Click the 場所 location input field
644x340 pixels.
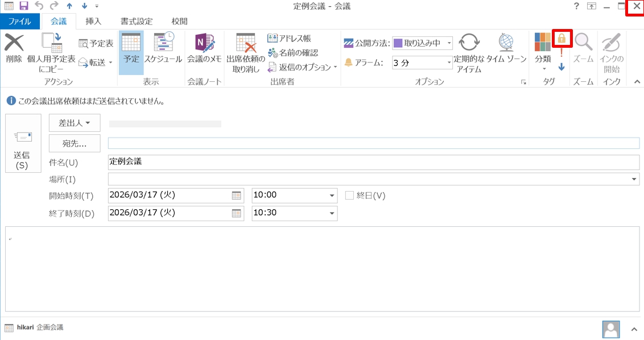(x=370, y=179)
